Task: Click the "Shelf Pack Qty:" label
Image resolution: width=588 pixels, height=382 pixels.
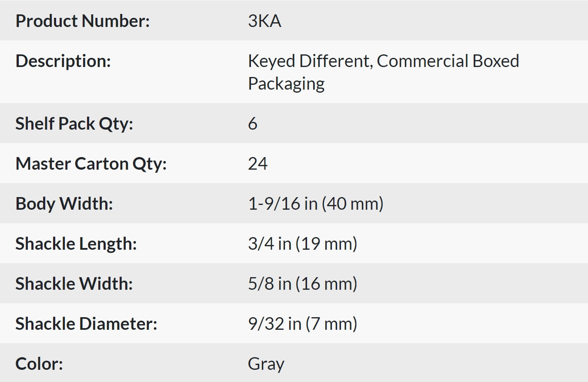Action: coord(74,124)
